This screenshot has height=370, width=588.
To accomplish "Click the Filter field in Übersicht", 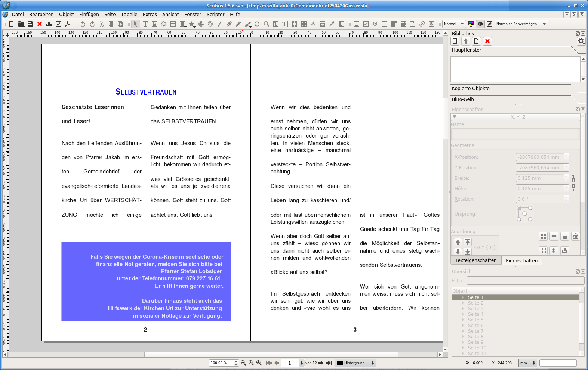I will (x=525, y=281).
